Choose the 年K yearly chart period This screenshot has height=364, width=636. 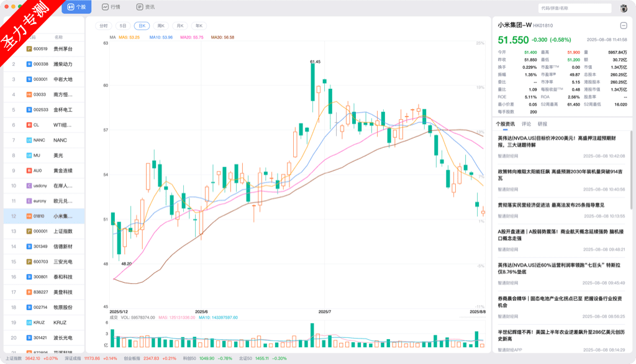click(199, 26)
